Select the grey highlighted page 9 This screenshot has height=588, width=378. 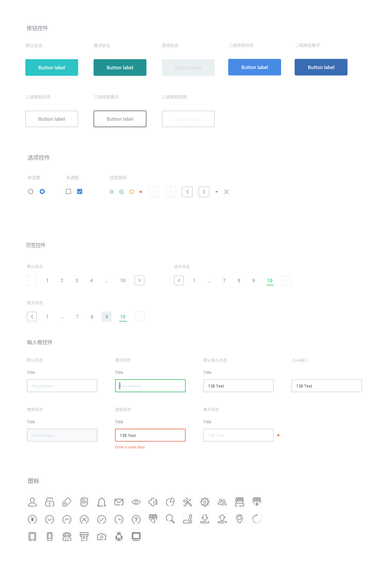(106, 317)
